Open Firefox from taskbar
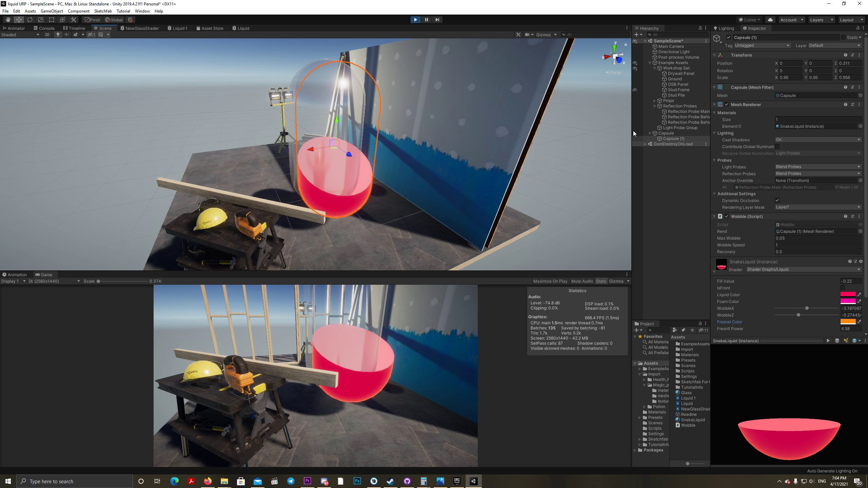Image resolution: width=868 pixels, height=488 pixels. coord(208,481)
